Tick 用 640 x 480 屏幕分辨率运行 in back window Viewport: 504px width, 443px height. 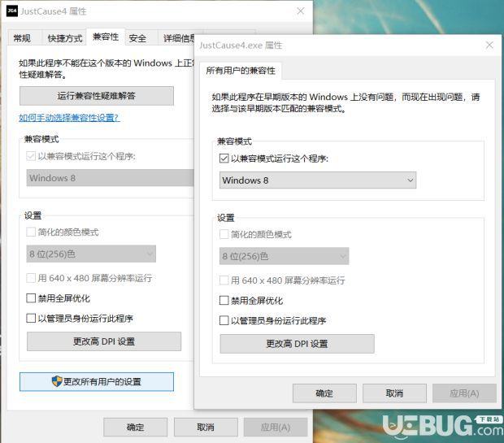tap(31, 278)
